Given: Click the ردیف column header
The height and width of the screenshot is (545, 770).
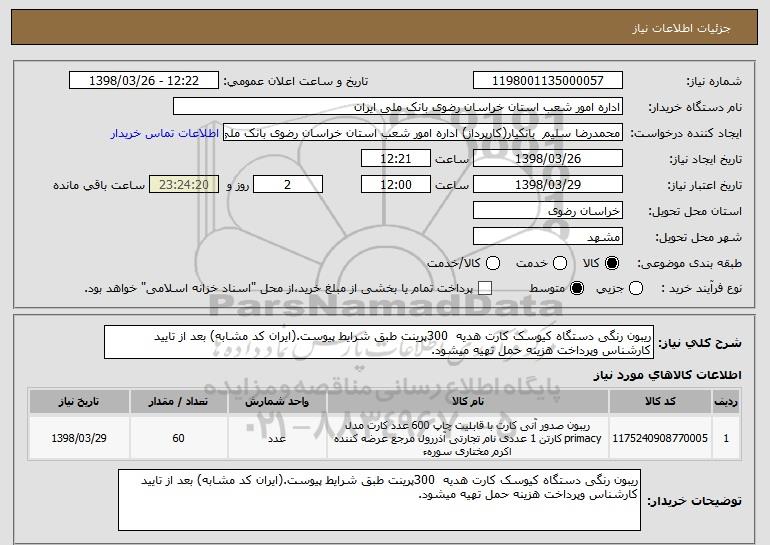Looking at the screenshot, I should coord(726,401).
